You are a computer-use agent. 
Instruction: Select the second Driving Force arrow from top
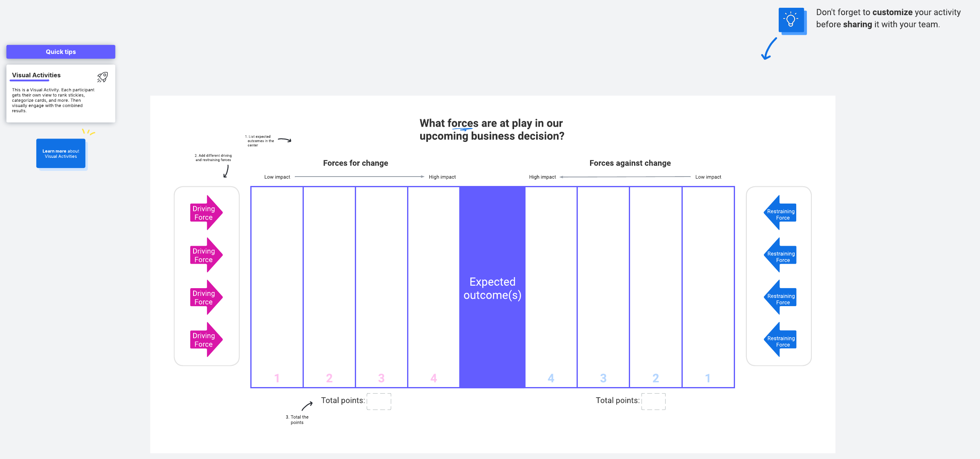(206, 255)
